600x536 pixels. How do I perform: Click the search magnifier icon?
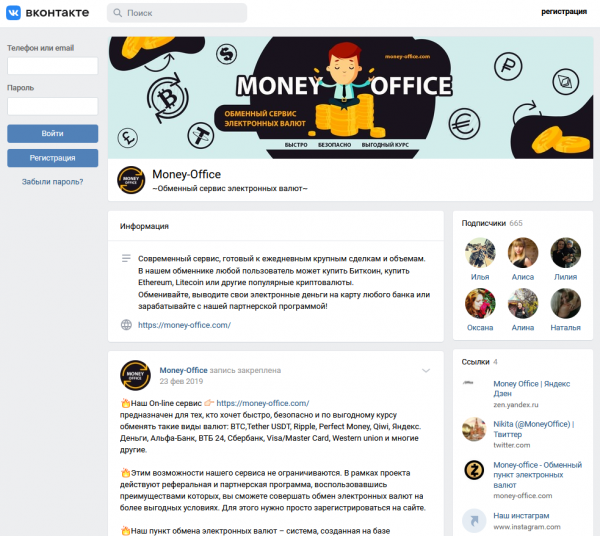(117, 13)
